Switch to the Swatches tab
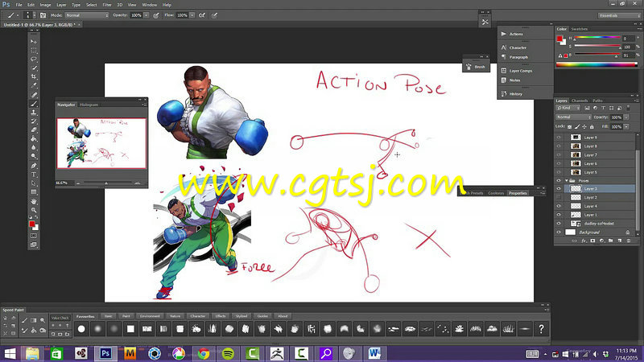Screen dimensions: 644x362 tap(579, 29)
